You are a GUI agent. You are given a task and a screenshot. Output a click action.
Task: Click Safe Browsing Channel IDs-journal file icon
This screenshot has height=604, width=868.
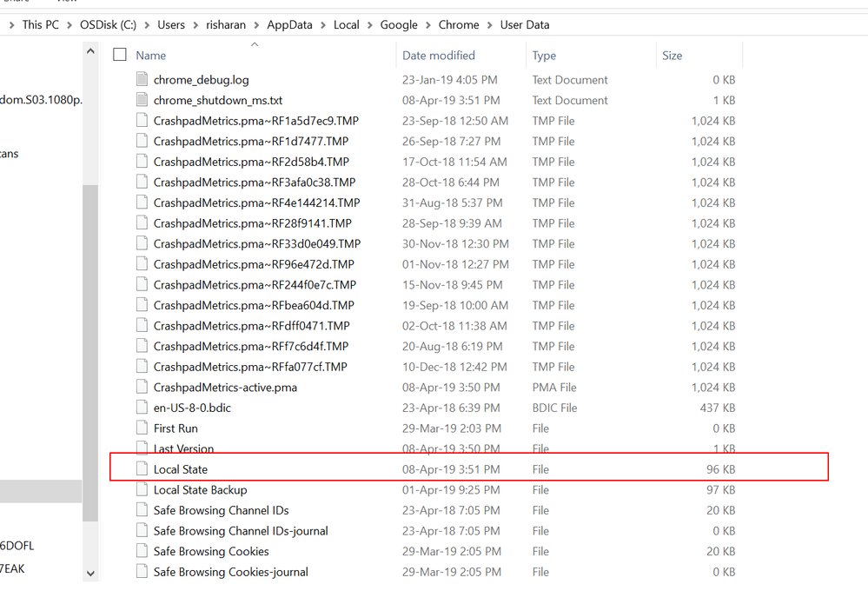tap(142, 530)
